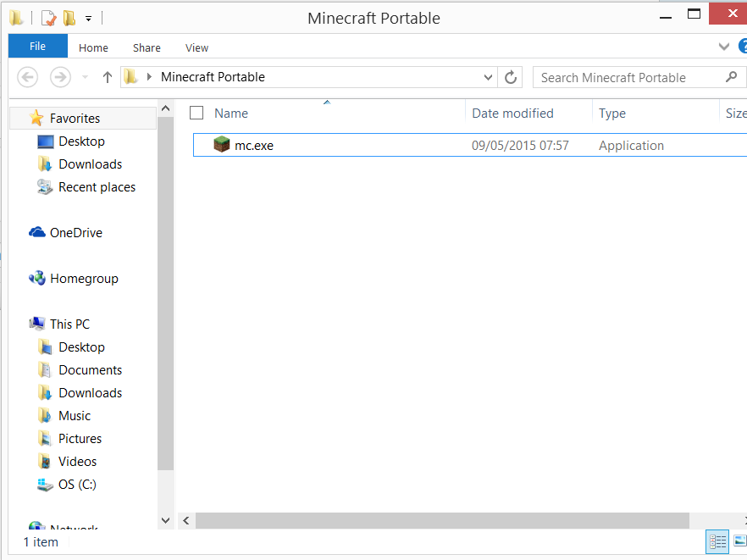
Task: Open Documents under This PC
Action: 90,370
